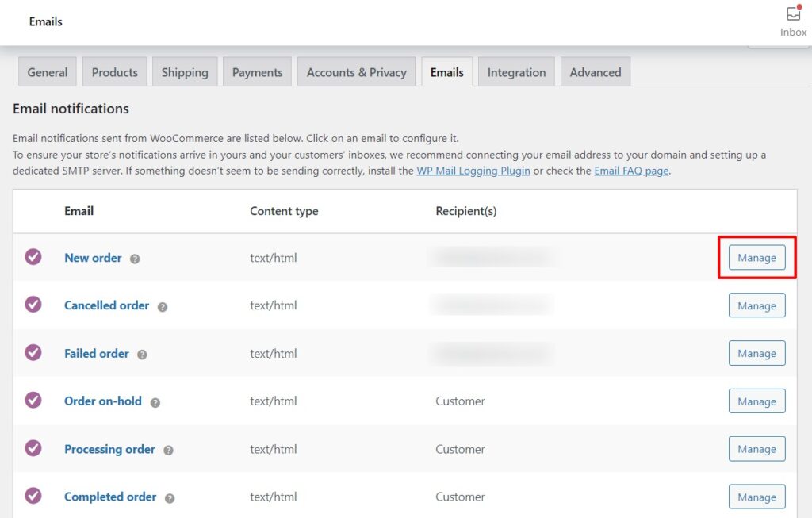Open the Integration settings tab

[x=516, y=71]
